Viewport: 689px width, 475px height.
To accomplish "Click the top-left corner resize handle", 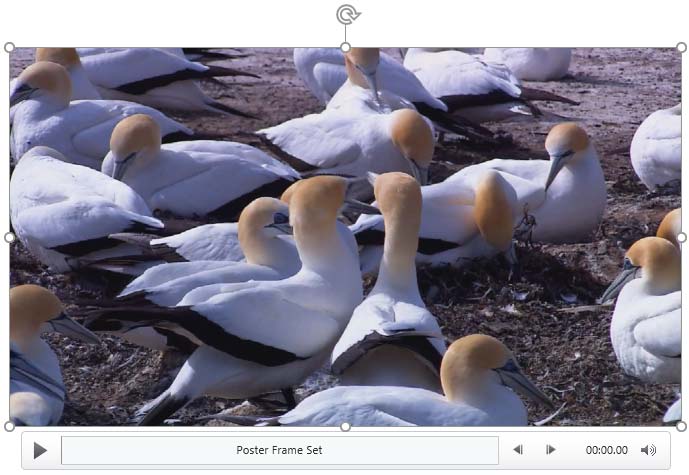I will pyautogui.click(x=10, y=47).
